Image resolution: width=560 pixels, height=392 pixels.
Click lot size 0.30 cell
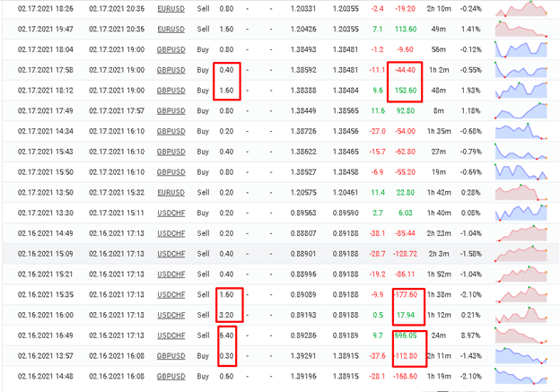click(226, 356)
